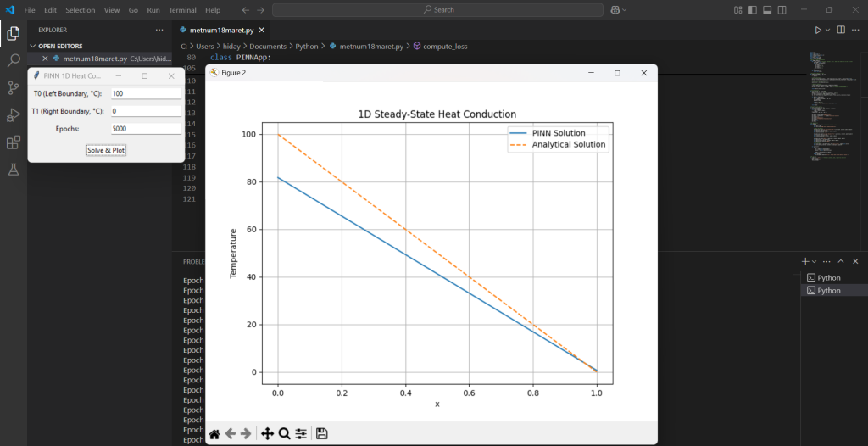Open the Run Python file dropdown arrow
Screen dimensions: 868x446
pos(829,30)
